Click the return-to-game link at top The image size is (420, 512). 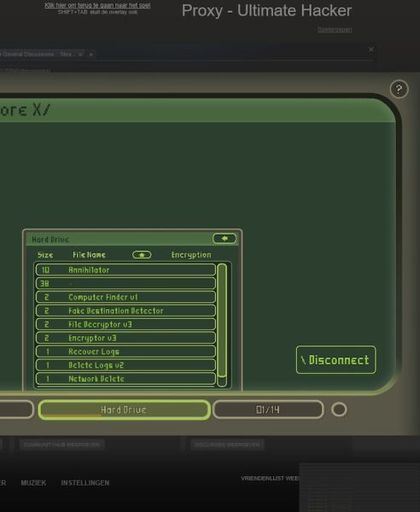pos(97,5)
